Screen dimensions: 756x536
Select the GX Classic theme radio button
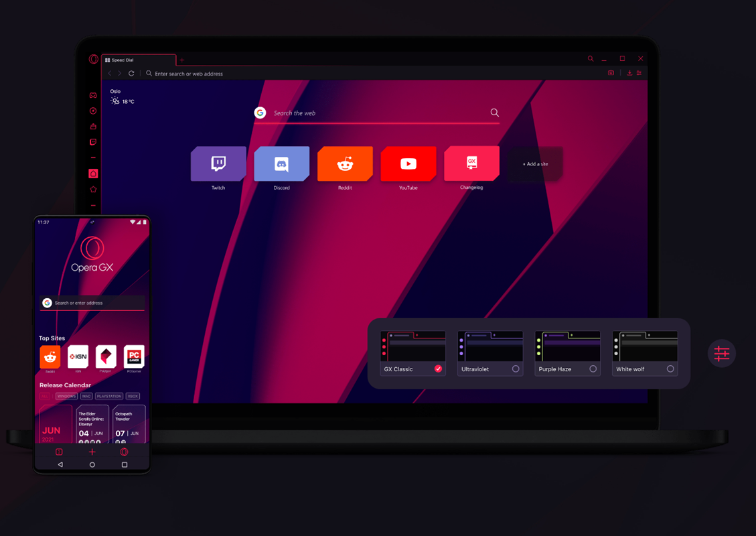(x=439, y=368)
